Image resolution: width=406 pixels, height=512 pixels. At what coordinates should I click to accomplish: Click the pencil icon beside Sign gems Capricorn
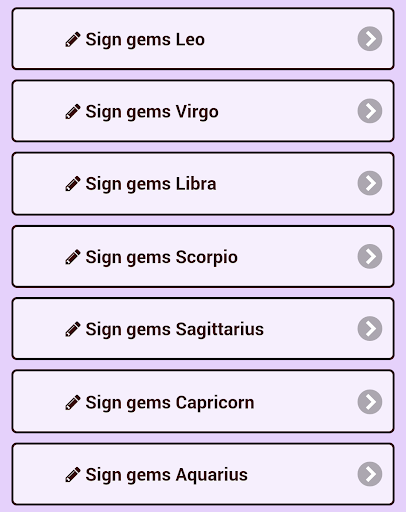point(73,402)
